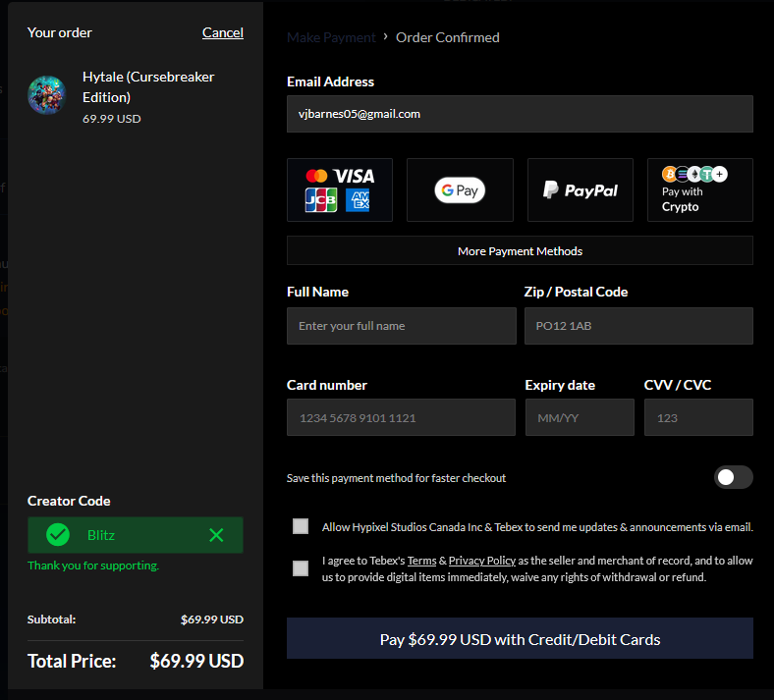Click the Creator Code heading
Viewport: 774px width, 700px height.
[69, 501]
